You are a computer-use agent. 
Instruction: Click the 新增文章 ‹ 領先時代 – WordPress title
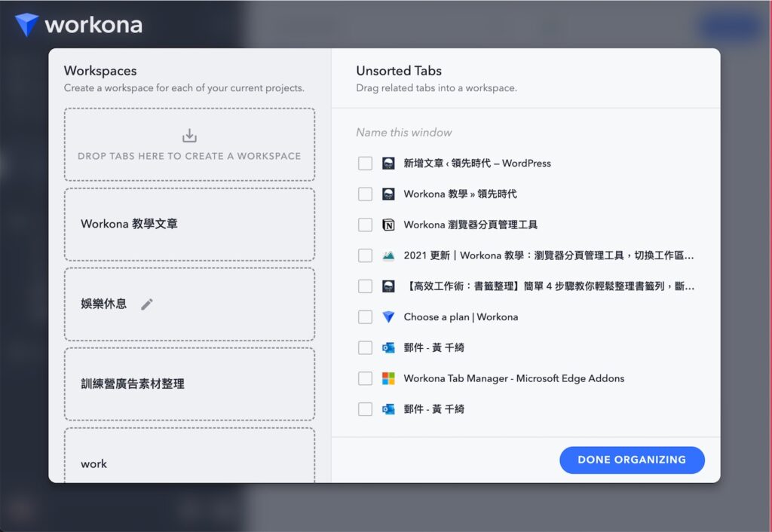coord(477,164)
